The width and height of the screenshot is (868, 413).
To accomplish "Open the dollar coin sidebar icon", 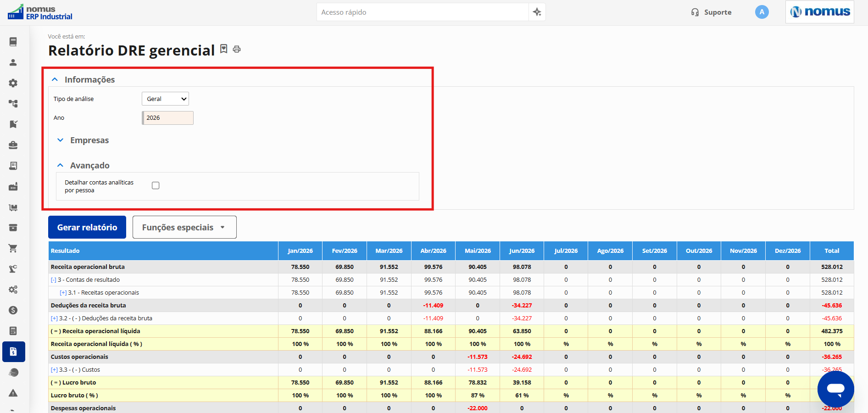I will point(13,310).
